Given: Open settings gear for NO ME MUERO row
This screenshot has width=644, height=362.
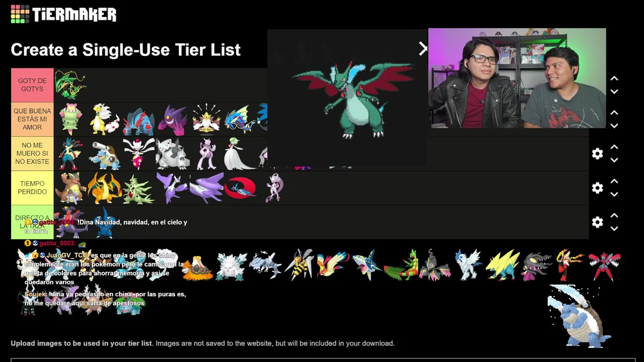Looking at the screenshot, I should pos(597,154).
